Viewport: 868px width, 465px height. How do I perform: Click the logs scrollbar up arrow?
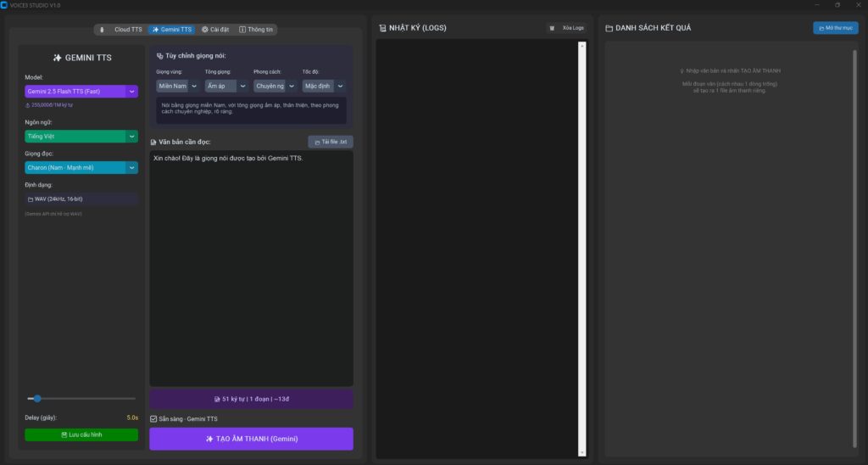click(581, 46)
